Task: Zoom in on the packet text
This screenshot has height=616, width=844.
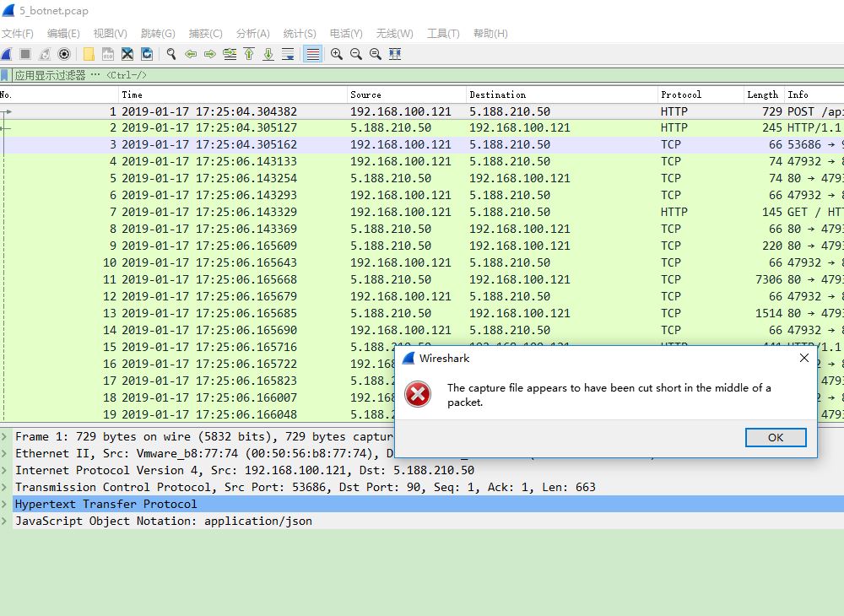Action: coord(337,54)
